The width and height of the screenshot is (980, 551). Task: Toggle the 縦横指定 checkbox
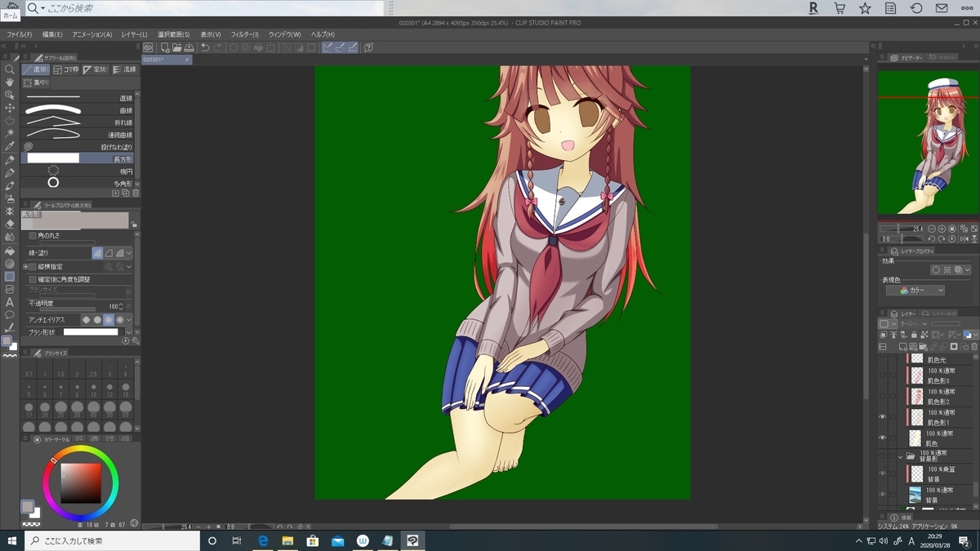coord(33,267)
